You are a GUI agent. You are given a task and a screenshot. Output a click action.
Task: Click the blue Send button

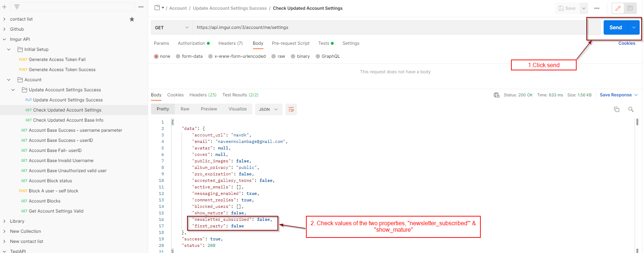point(616,27)
